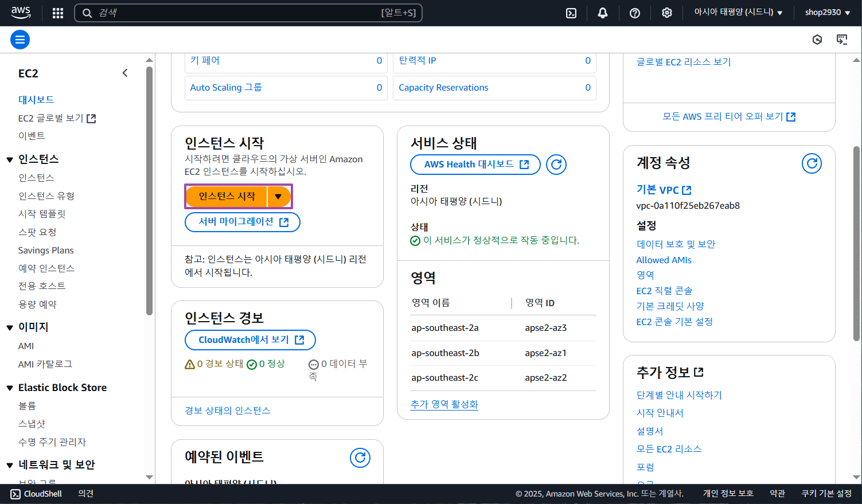Click the external link icon beside 추가 정보
The height and width of the screenshot is (504, 862).
click(x=699, y=372)
